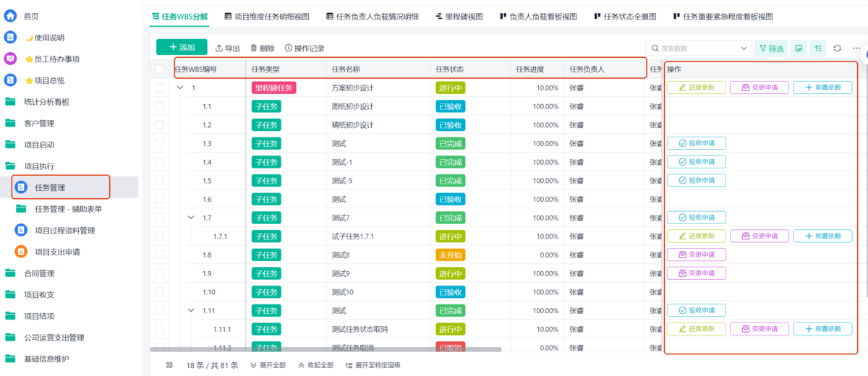The height and width of the screenshot is (376, 868).
Task: Click the 搜索数据 search input field
Action: click(694, 48)
